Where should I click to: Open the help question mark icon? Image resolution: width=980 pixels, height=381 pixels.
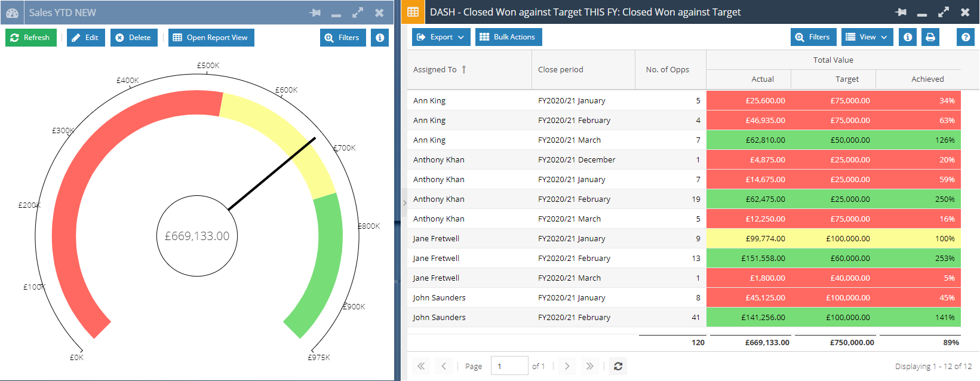pos(965,37)
